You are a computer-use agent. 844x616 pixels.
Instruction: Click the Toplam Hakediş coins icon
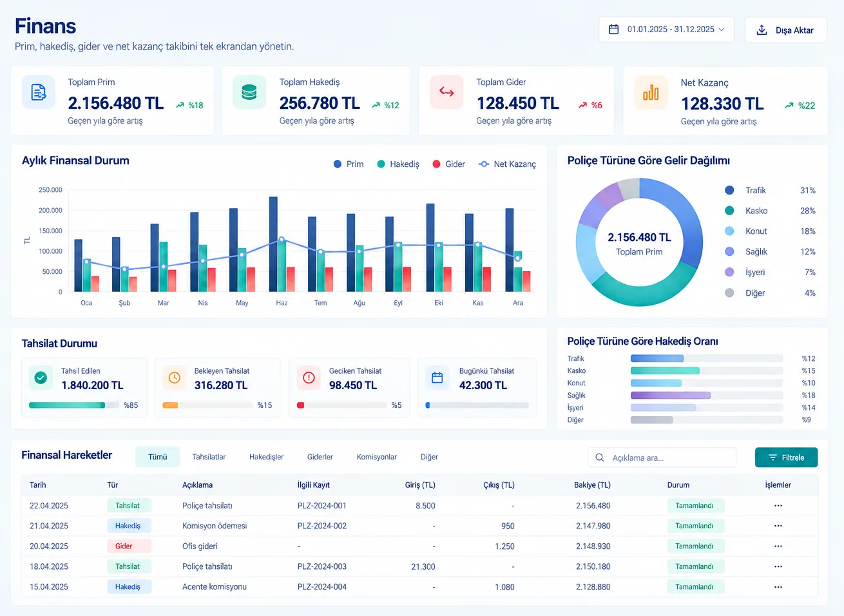[x=249, y=92]
